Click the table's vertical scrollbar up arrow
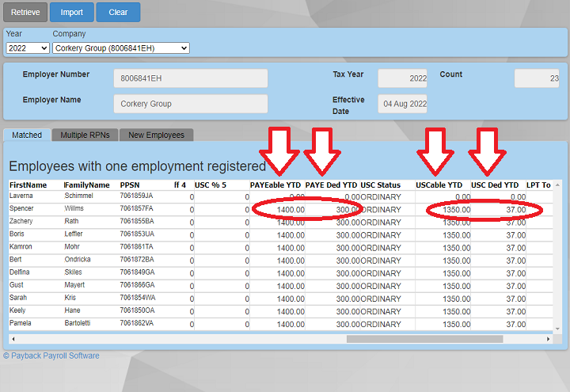Image resolution: width=570 pixels, height=392 pixels. point(557,185)
